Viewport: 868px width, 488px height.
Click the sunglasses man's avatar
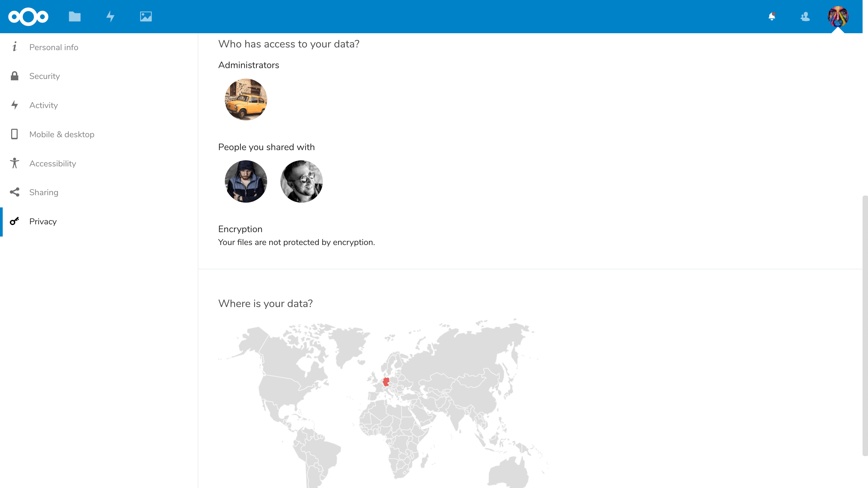click(301, 181)
